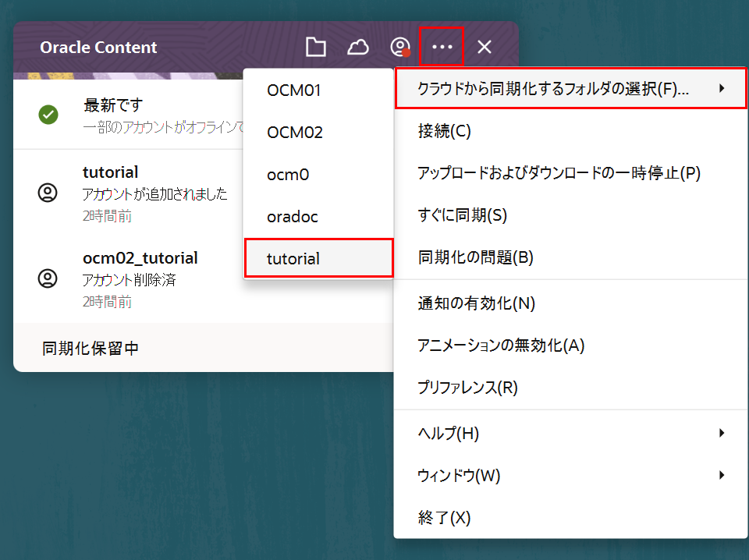749x560 pixels.
Task: Open the three-dots more menu
Action: pyautogui.click(x=442, y=47)
